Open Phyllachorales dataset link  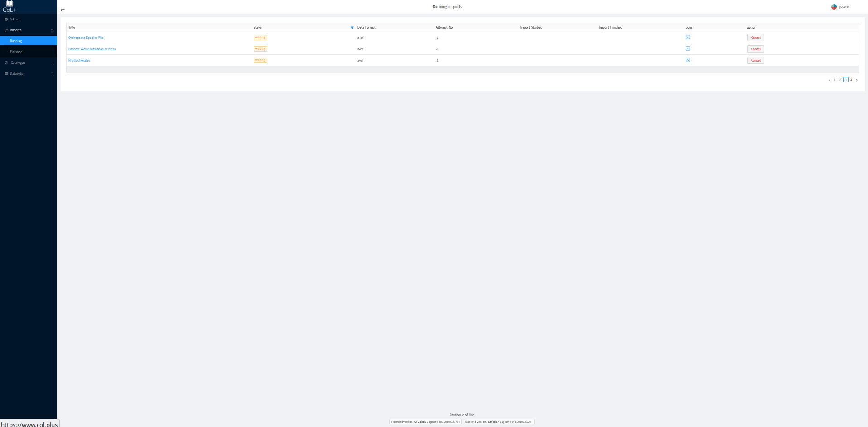click(x=79, y=60)
